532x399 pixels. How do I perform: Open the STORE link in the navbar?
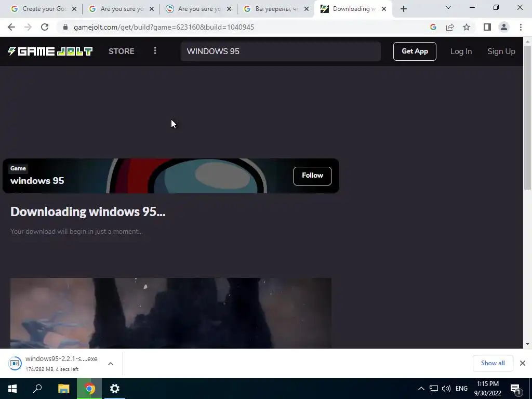pos(122,51)
